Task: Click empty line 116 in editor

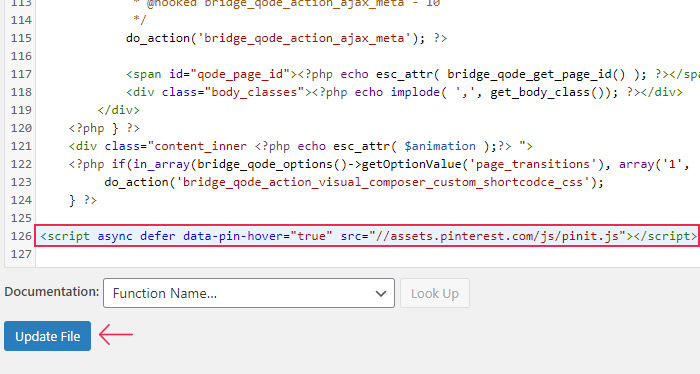Action: (368, 56)
